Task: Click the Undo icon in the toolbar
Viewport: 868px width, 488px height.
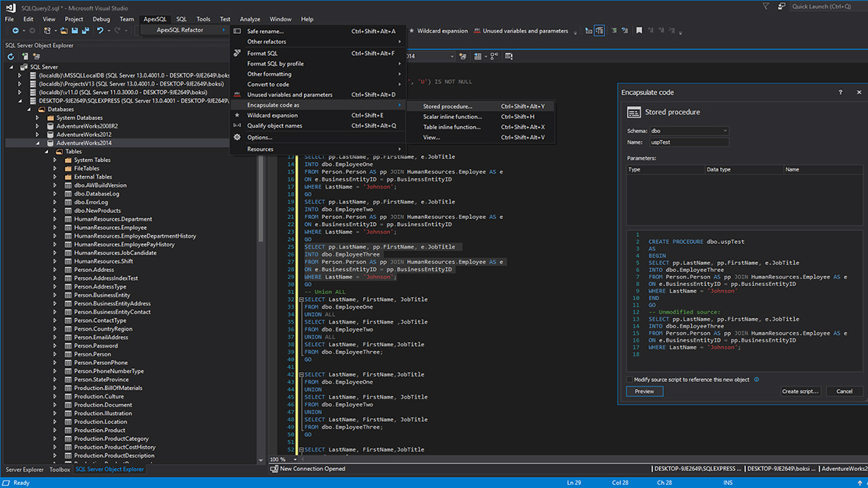Action: pyautogui.click(x=99, y=31)
